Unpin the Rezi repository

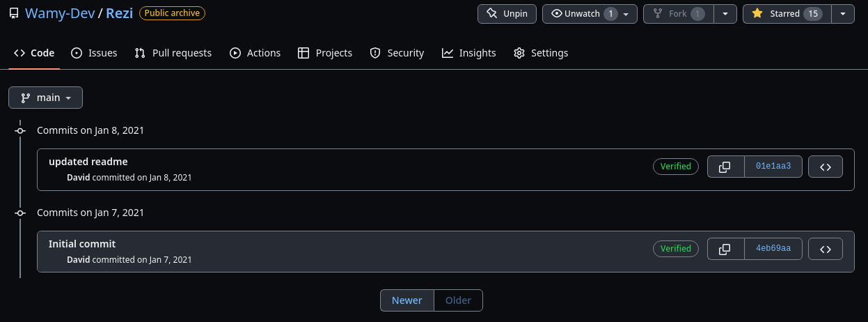pos(507,13)
